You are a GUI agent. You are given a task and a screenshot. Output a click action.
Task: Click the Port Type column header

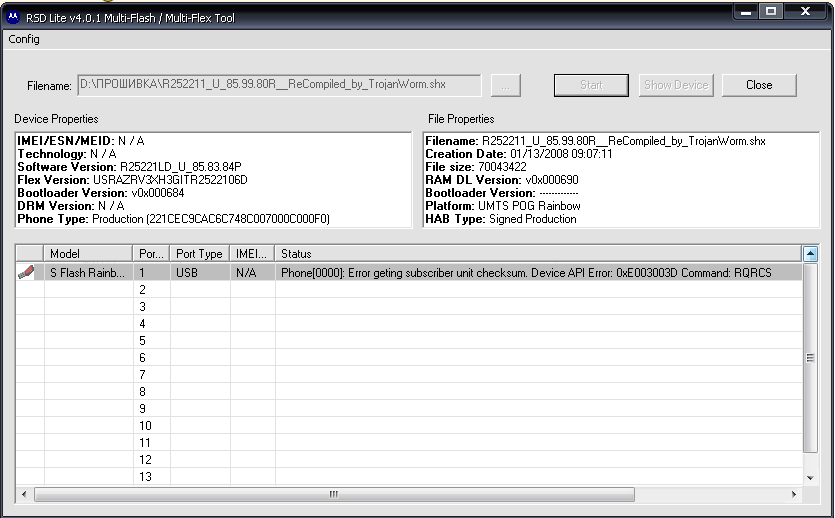click(200, 253)
